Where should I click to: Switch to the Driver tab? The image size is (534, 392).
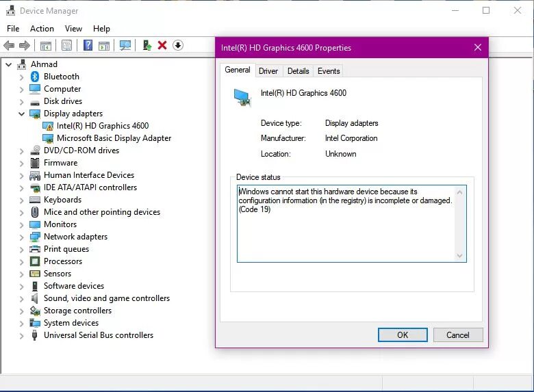pos(268,70)
